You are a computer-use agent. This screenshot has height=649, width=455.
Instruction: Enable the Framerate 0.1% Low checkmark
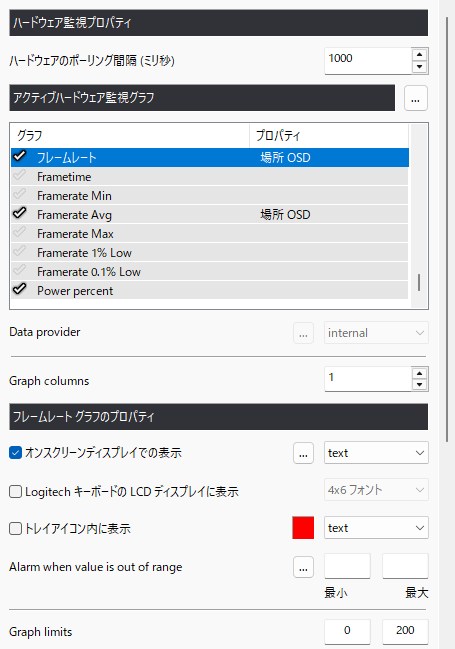click(x=19, y=270)
